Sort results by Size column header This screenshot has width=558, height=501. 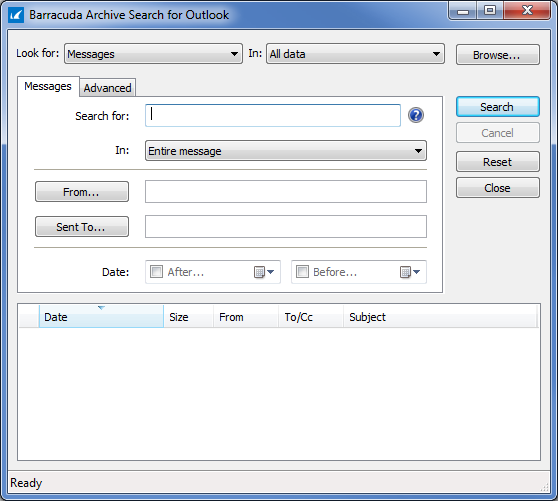point(188,316)
